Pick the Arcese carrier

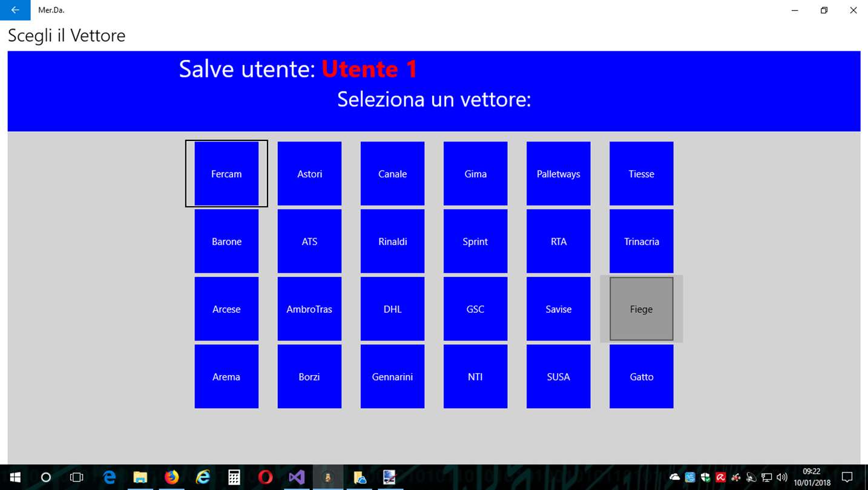[226, 309]
